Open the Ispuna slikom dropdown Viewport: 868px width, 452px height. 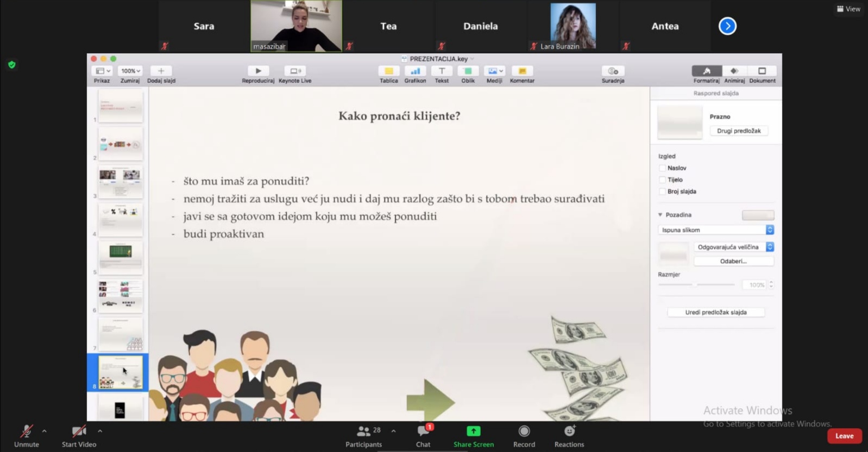tap(715, 230)
